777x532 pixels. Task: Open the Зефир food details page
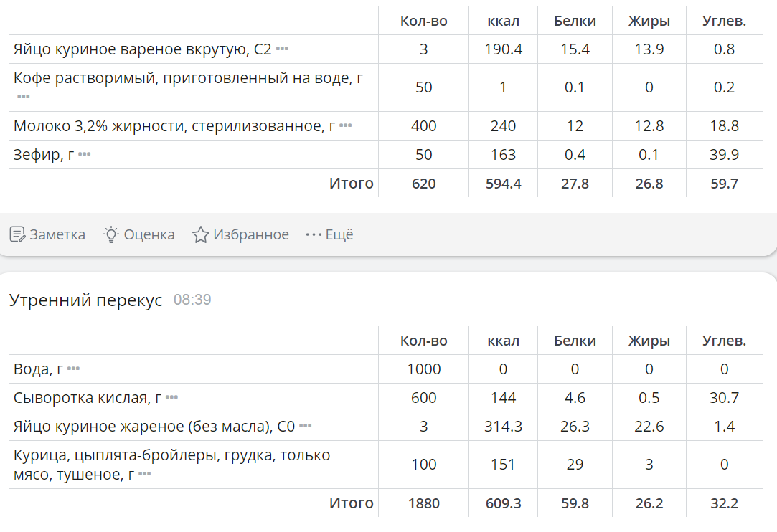pyautogui.click(x=32, y=153)
